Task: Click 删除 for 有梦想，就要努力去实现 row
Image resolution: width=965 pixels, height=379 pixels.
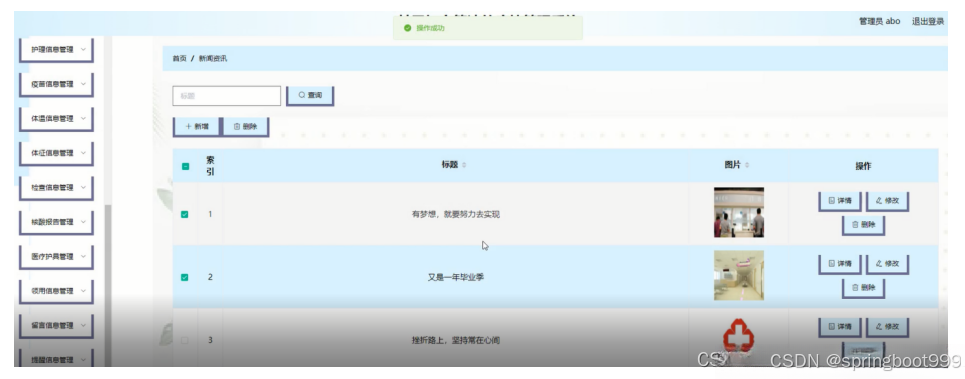Action: (863, 225)
